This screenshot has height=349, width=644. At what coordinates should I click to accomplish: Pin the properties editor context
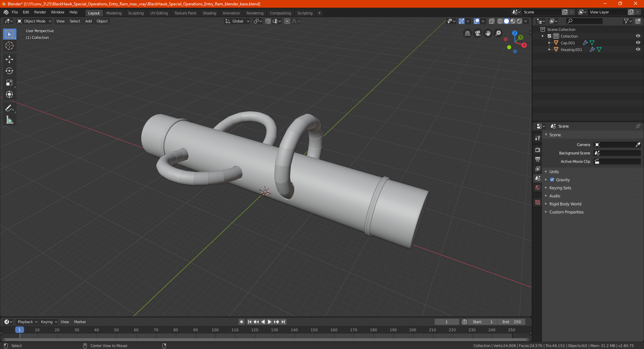pos(638,126)
